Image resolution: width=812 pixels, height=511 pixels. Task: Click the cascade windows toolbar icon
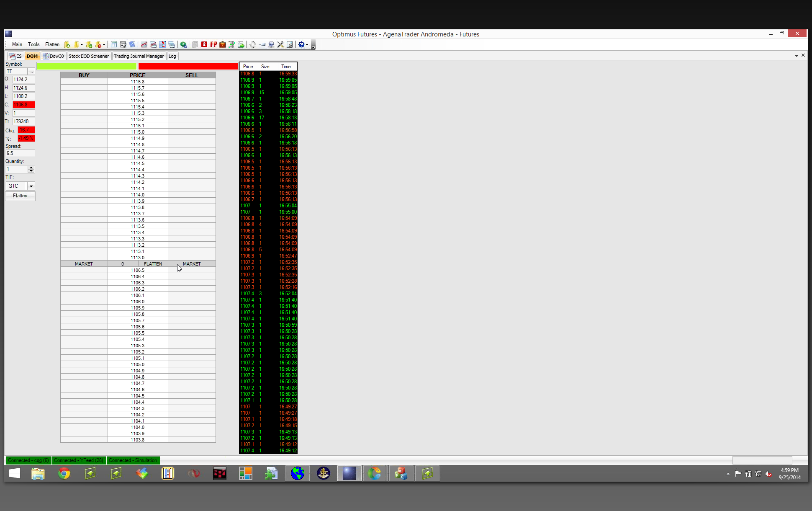[x=172, y=44]
